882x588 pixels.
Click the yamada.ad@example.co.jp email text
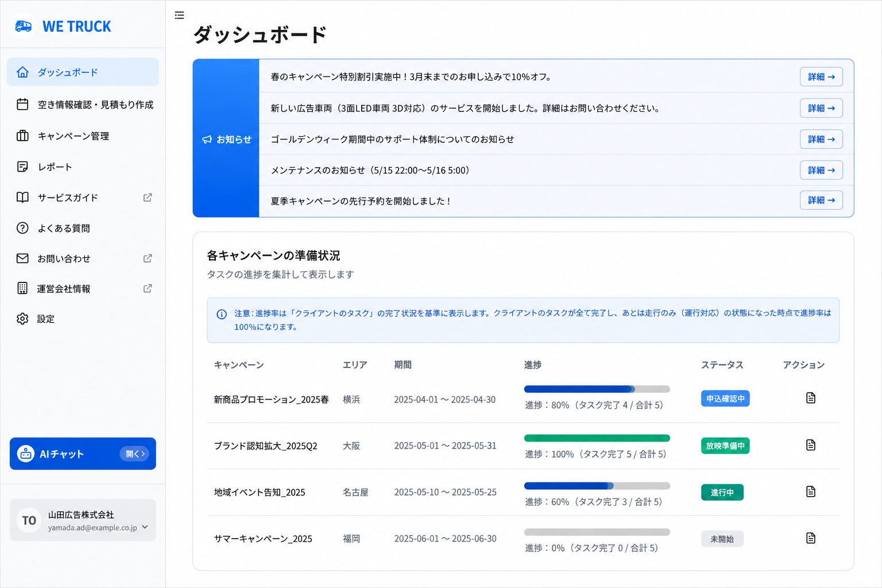92,528
